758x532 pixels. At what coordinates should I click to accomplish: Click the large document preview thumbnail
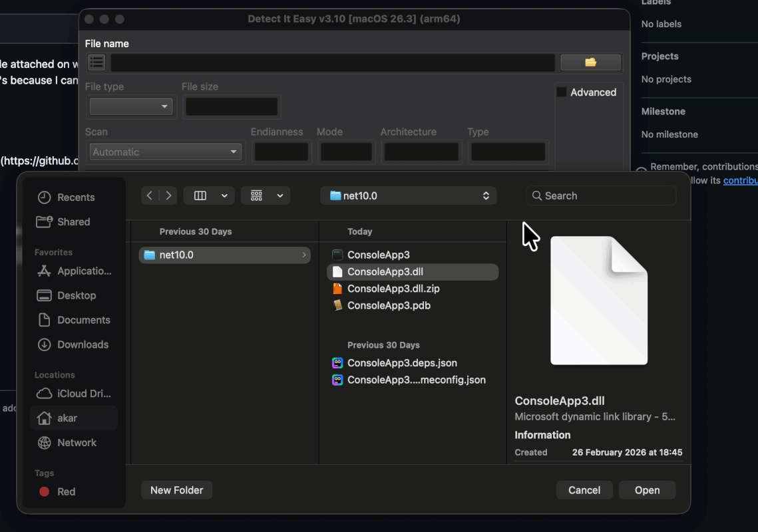[599, 301]
